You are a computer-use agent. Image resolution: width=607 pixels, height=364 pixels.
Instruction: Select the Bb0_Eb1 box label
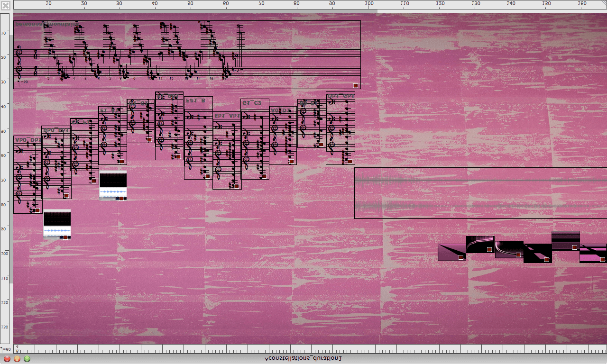(56, 130)
